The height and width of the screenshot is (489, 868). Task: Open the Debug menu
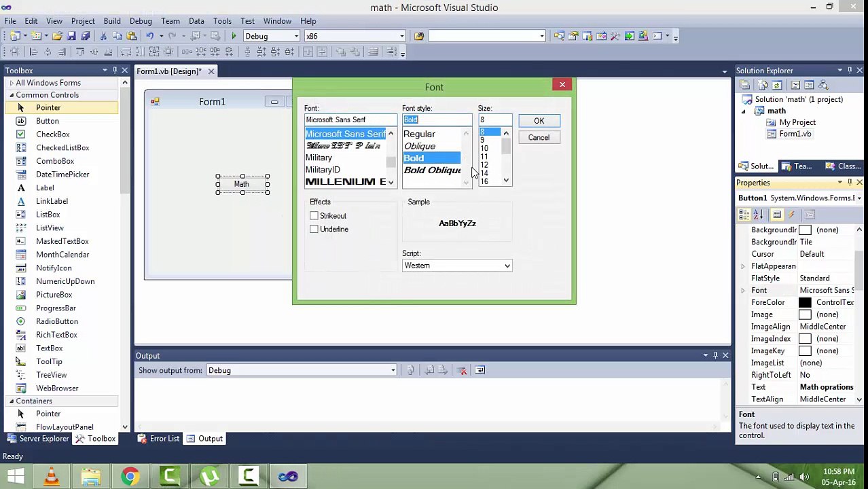pos(141,21)
